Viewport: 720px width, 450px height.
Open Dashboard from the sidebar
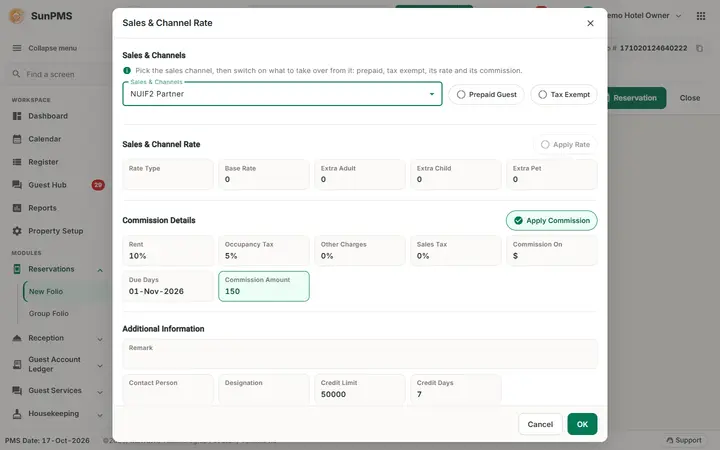click(x=48, y=116)
